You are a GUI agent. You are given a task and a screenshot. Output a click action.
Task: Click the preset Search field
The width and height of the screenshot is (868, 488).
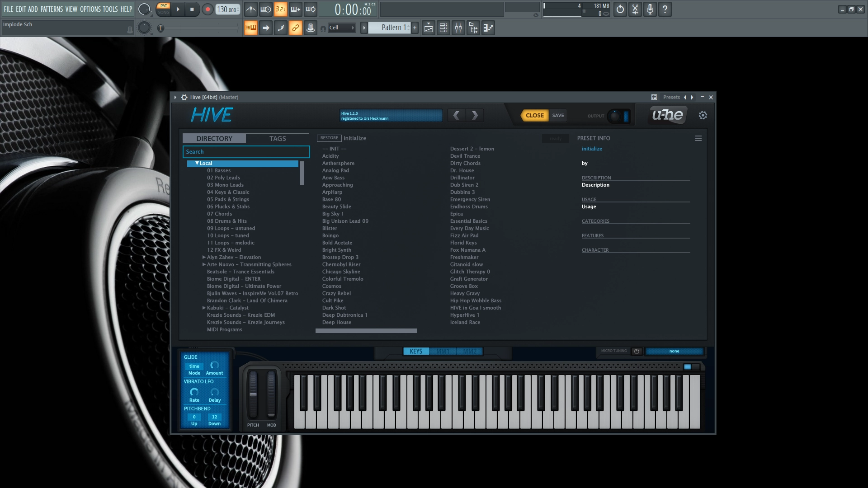point(246,152)
